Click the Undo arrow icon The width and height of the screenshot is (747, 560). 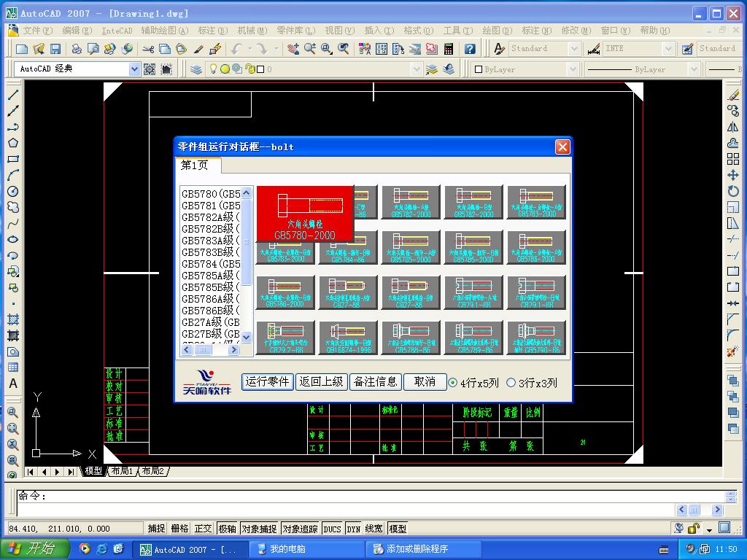[x=237, y=49]
